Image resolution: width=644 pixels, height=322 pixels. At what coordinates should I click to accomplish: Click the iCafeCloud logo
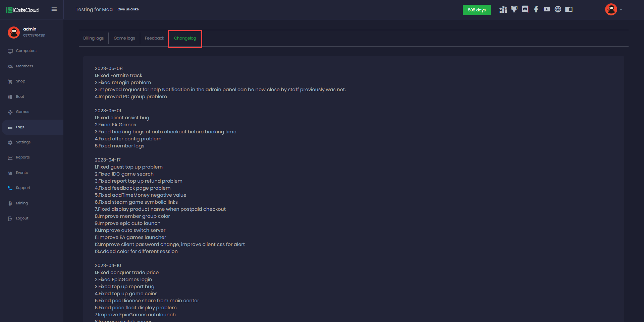point(22,10)
